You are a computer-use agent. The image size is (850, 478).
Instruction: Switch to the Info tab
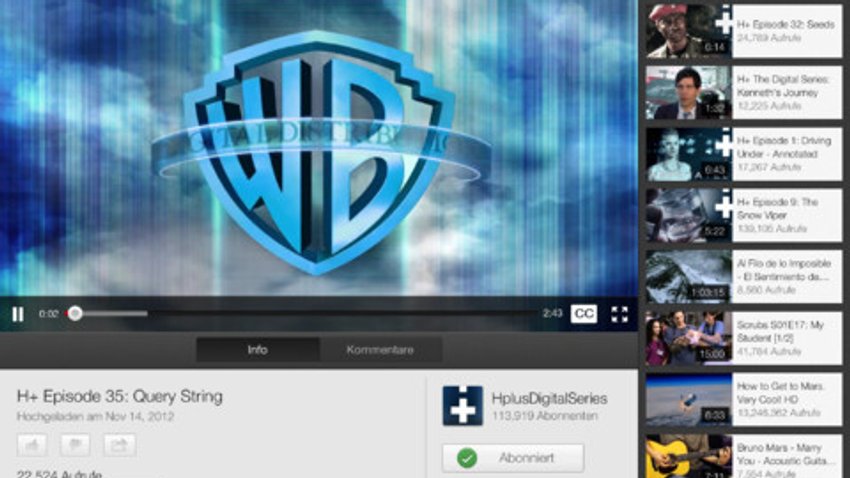[257, 350]
